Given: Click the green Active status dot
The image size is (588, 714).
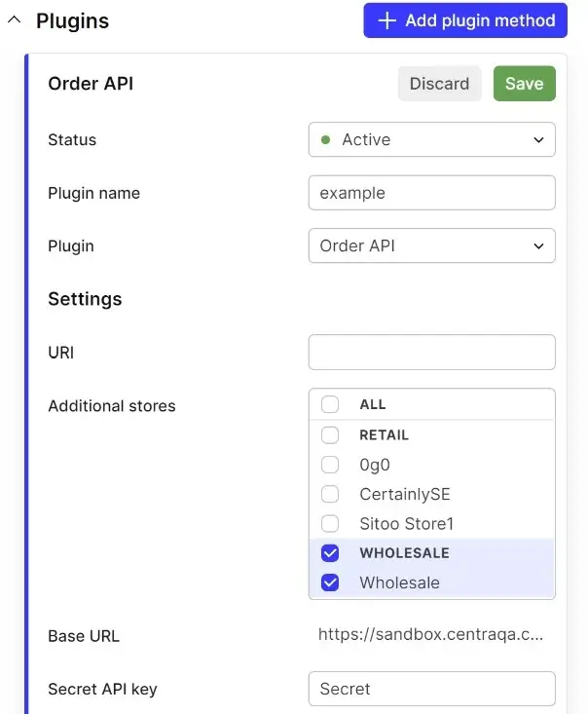Looking at the screenshot, I should coord(325,140).
